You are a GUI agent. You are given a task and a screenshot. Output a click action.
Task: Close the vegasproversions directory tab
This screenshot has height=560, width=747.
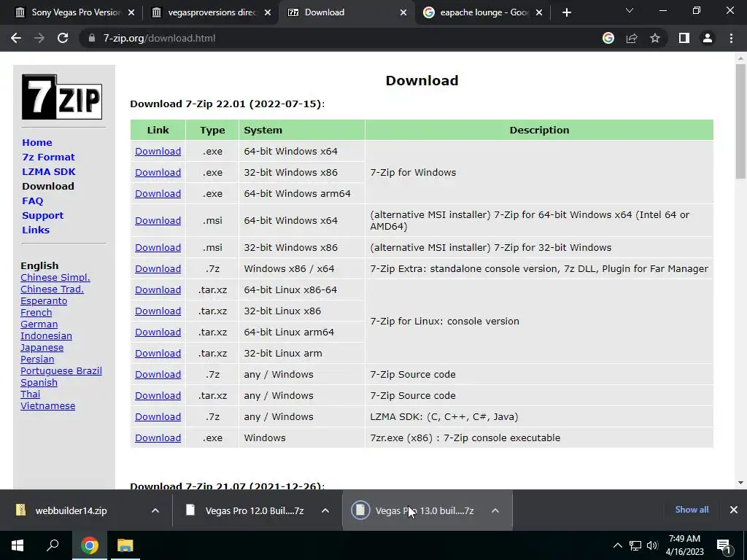(x=268, y=12)
